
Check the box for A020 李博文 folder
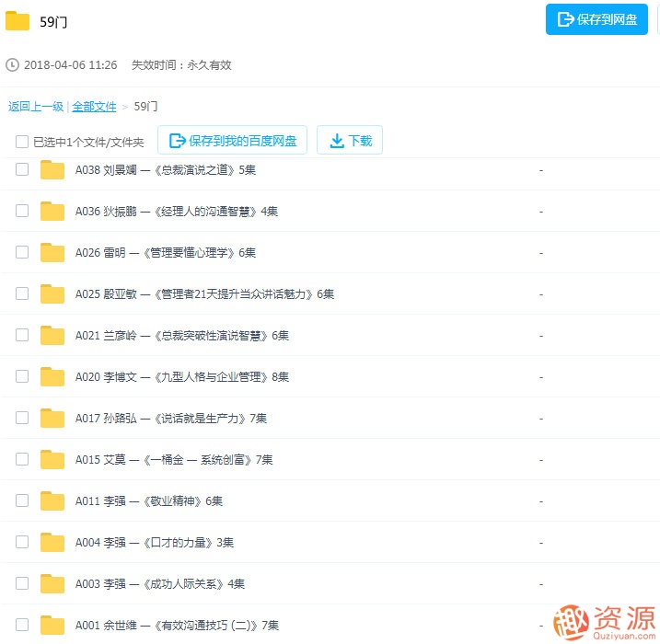pos(22,376)
